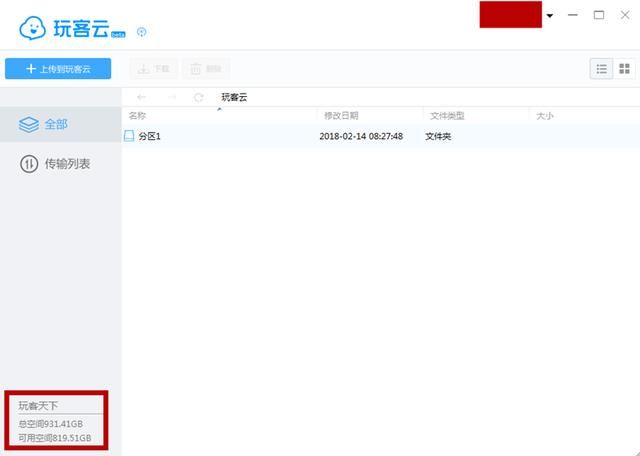The height and width of the screenshot is (456, 640).
Task: Click 玩客云 in the path breadcrumb
Action: click(x=234, y=97)
